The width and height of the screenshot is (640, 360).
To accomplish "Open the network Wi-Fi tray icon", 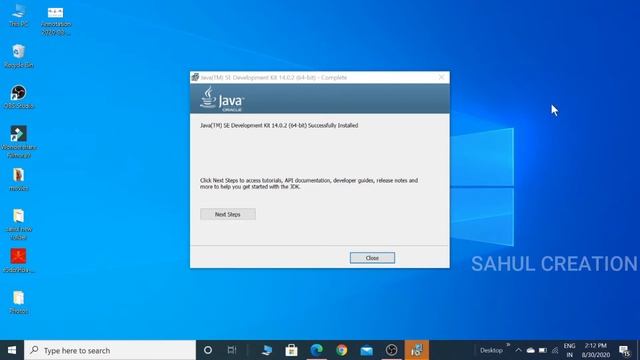I will point(555,350).
